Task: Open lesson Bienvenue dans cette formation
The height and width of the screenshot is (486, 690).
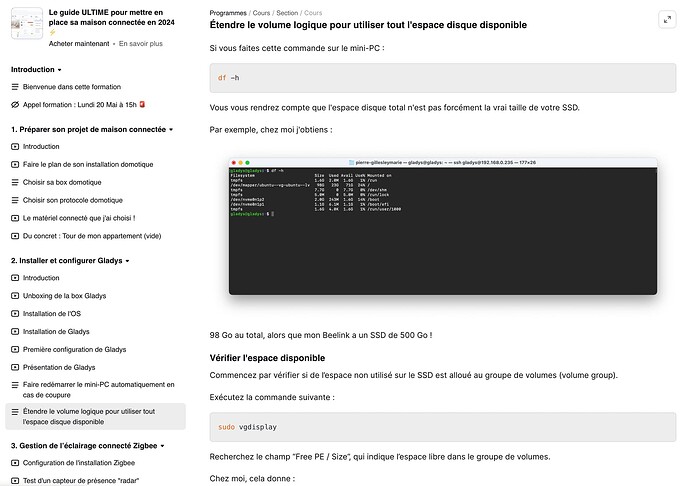Action: coord(72,87)
